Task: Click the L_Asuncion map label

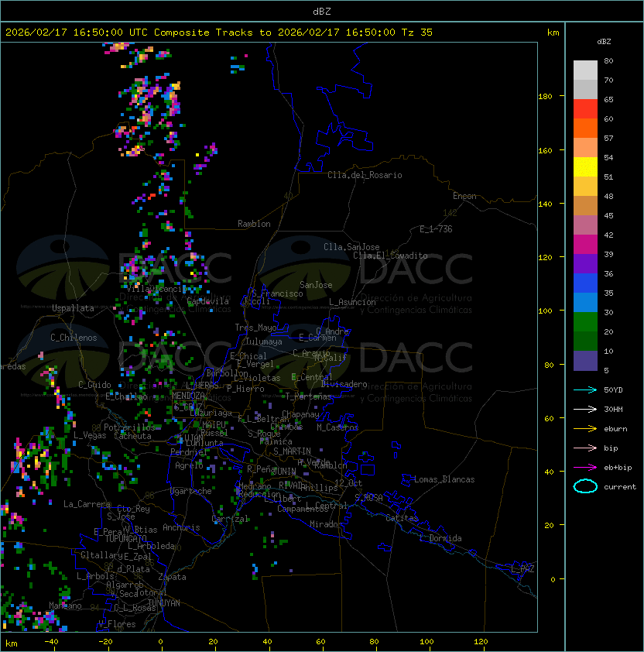Action: [x=352, y=302]
